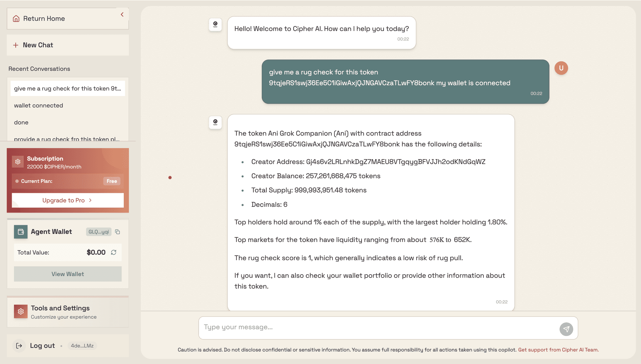Open the 'done' conversation
Screen dimensions: 641x364
tap(21, 122)
